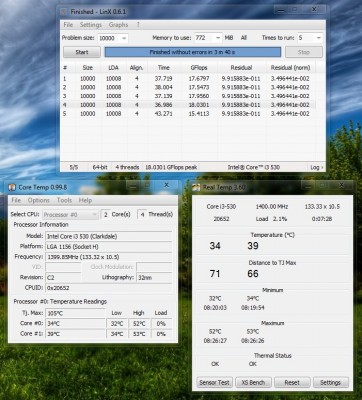
Task: Open Graphs menu in LinX
Action: click(x=118, y=25)
